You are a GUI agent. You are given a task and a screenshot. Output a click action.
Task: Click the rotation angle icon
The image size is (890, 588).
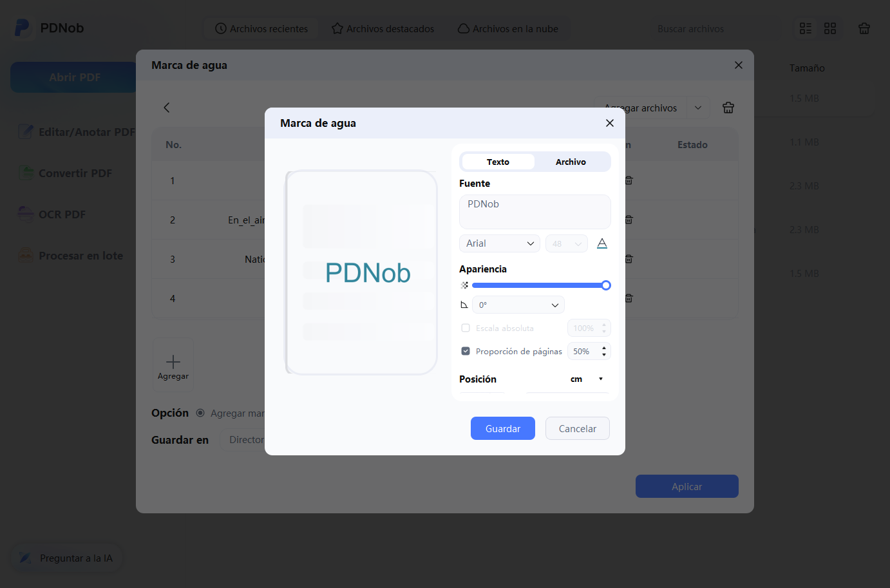pyautogui.click(x=464, y=305)
